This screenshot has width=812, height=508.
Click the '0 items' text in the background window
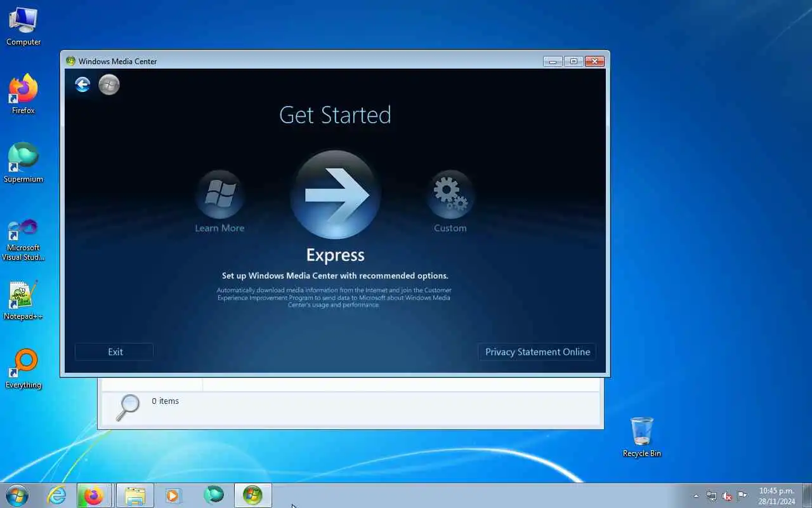[165, 401]
